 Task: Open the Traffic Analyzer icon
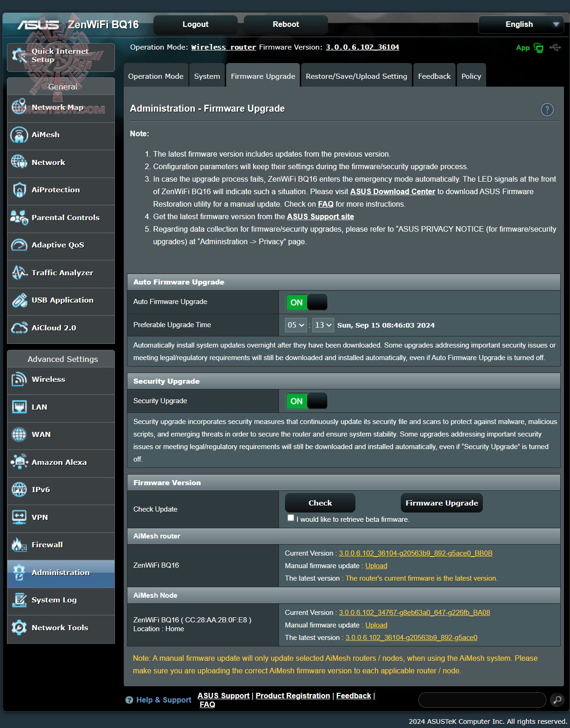tap(19, 272)
